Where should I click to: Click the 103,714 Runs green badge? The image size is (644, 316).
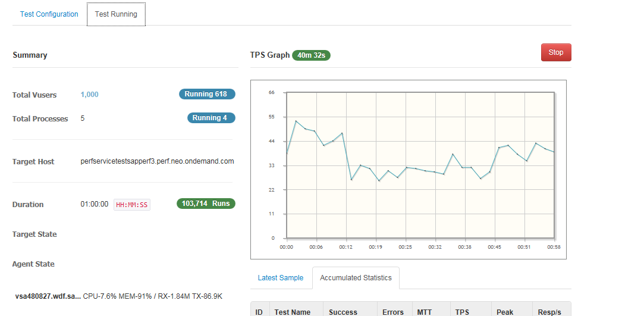(x=206, y=204)
